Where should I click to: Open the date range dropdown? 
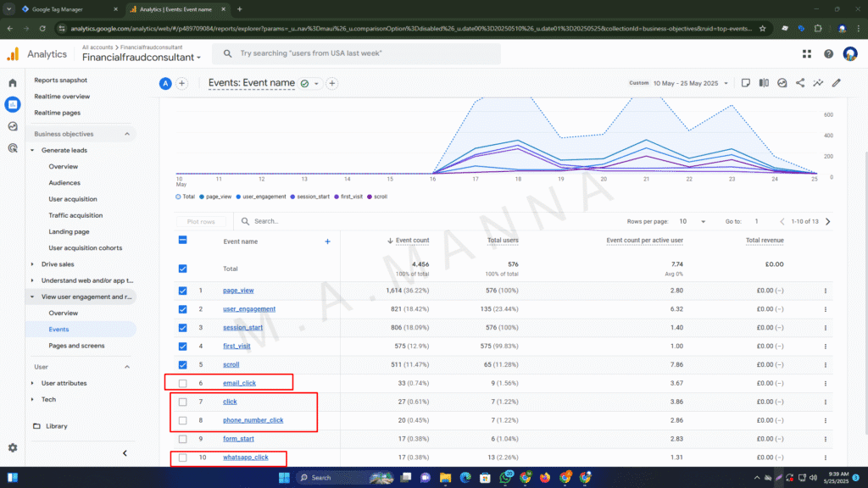[686, 83]
